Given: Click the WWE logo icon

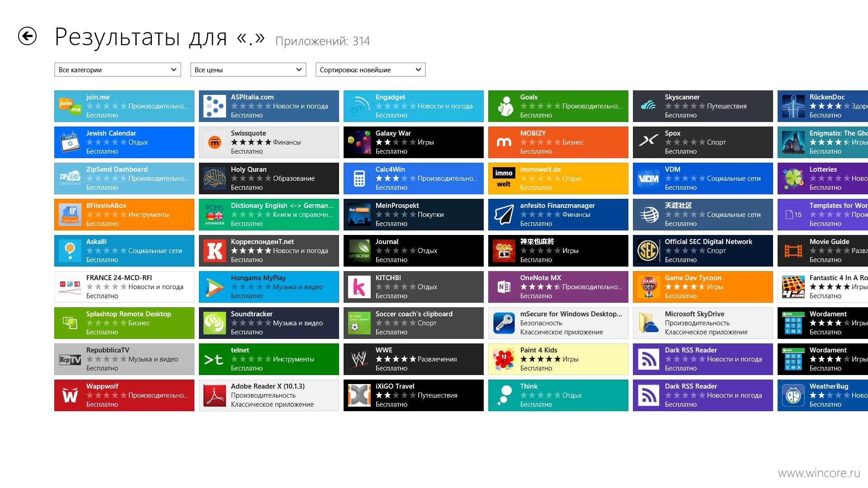Looking at the screenshot, I should (x=359, y=359).
